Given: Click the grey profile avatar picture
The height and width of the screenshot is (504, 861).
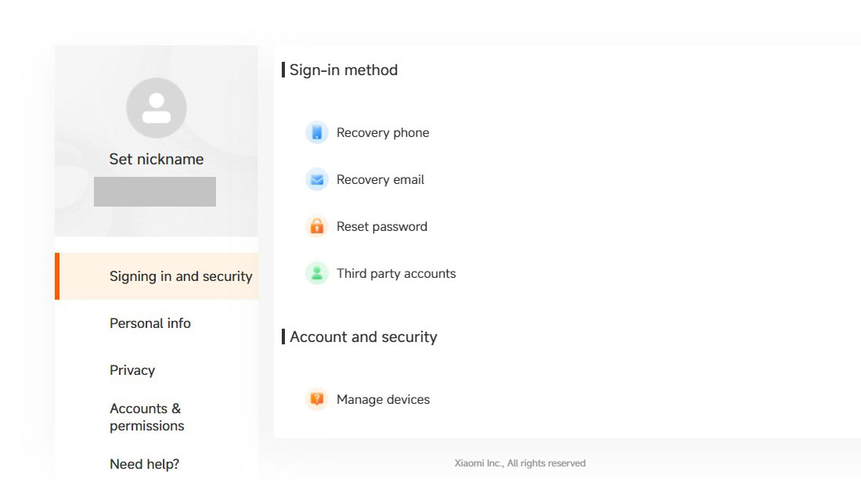Looking at the screenshot, I should 157,108.
